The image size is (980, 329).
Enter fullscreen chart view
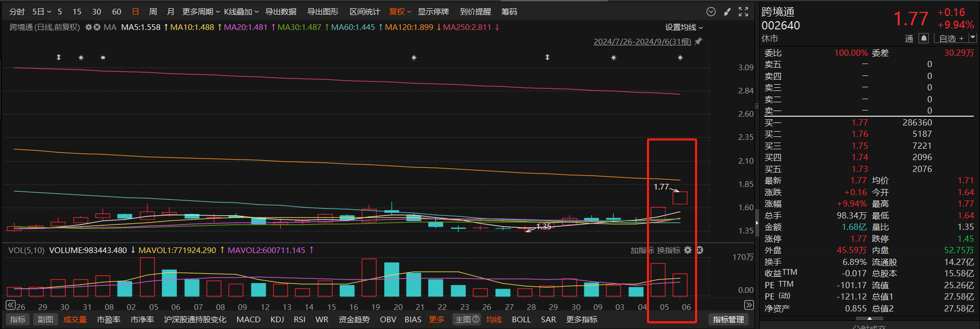pyautogui.click(x=743, y=12)
